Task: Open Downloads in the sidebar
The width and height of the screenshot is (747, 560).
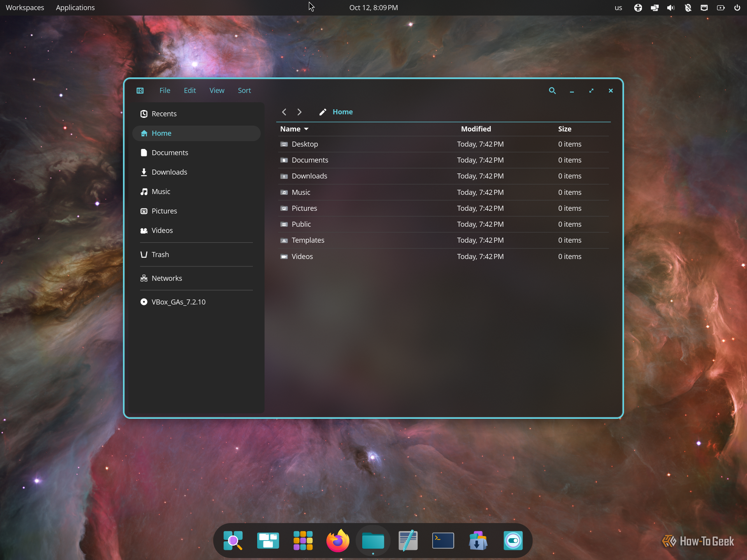Action: click(196, 172)
